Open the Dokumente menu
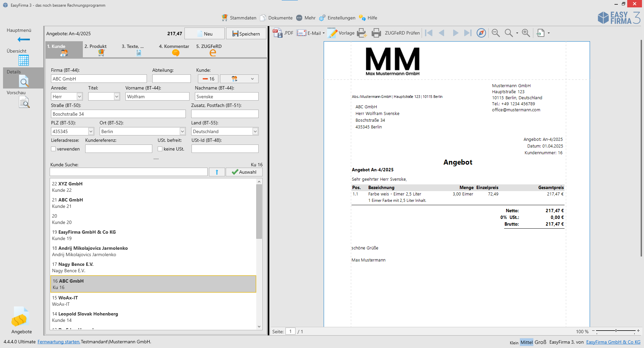Screen dimensions: 644x348 [x=276, y=18]
